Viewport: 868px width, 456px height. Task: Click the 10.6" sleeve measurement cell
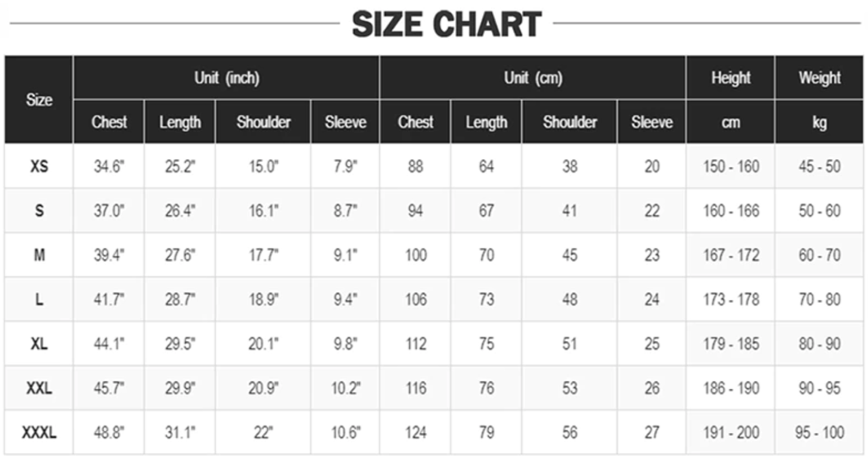pos(345,432)
